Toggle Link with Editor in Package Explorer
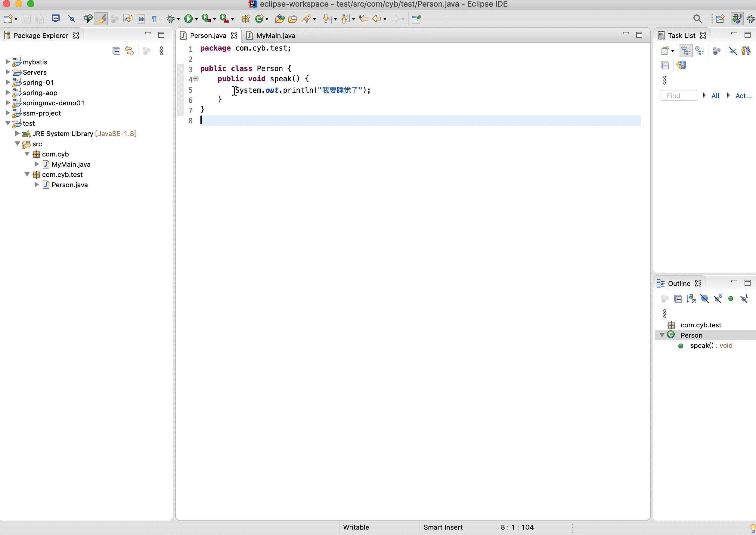The height and width of the screenshot is (535, 756). pyautogui.click(x=129, y=51)
